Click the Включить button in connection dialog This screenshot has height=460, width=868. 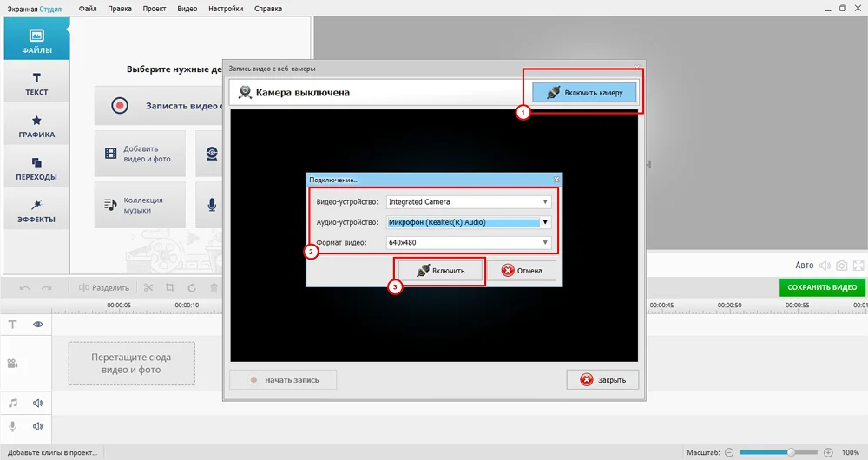pos(440,271)
